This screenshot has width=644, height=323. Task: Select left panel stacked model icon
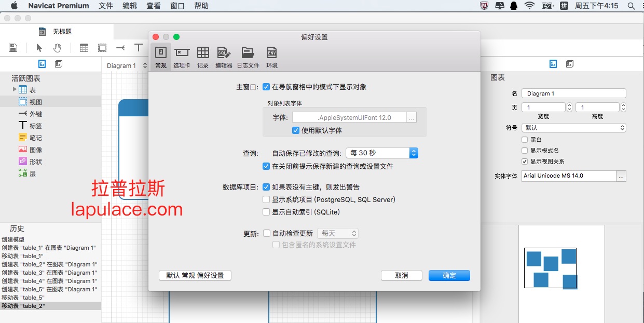tap(59, 64)
